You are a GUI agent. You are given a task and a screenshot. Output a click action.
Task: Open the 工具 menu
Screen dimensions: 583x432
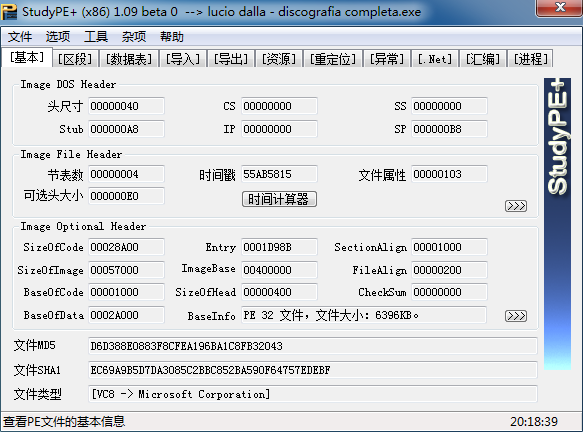(96, 37)
